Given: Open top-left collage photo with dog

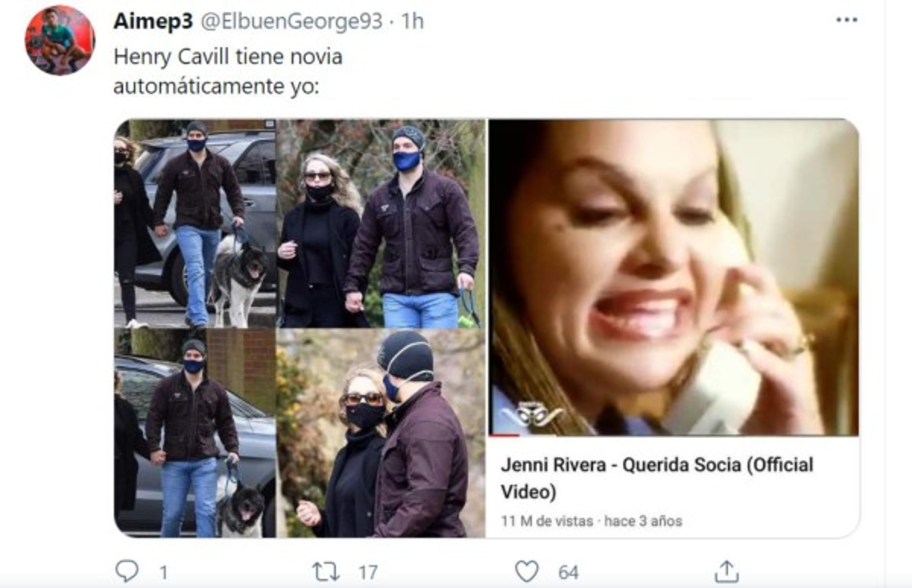Looking at the screenshot, I should 195,224.
